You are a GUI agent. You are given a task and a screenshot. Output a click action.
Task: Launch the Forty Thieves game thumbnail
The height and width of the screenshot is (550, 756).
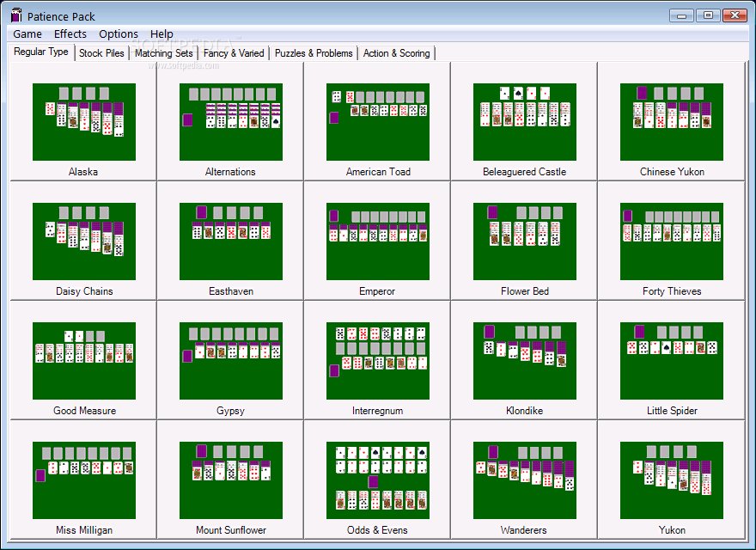tap(672, 241)
